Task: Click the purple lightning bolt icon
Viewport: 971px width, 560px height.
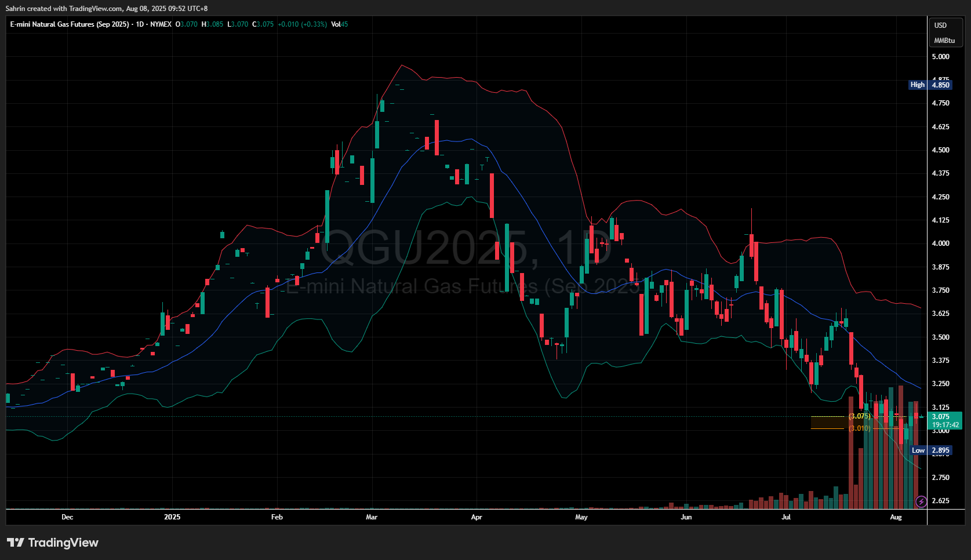Action: tap(921, 501)
